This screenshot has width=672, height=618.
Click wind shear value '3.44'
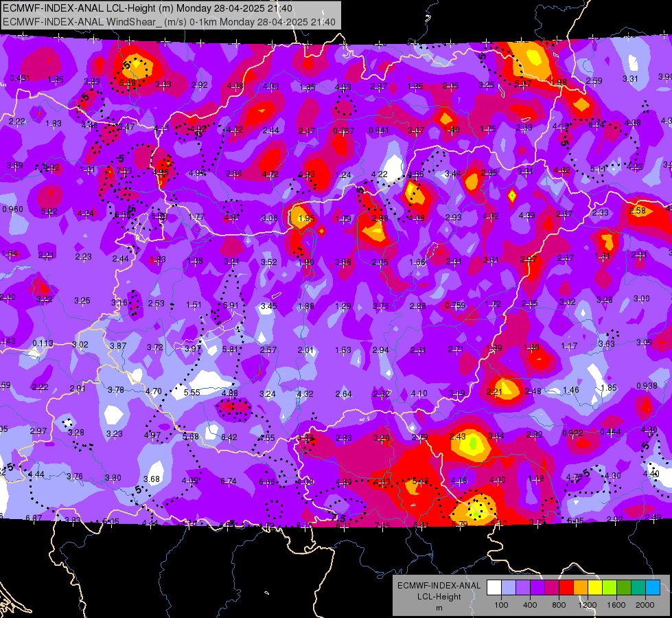tap(453, 173)
